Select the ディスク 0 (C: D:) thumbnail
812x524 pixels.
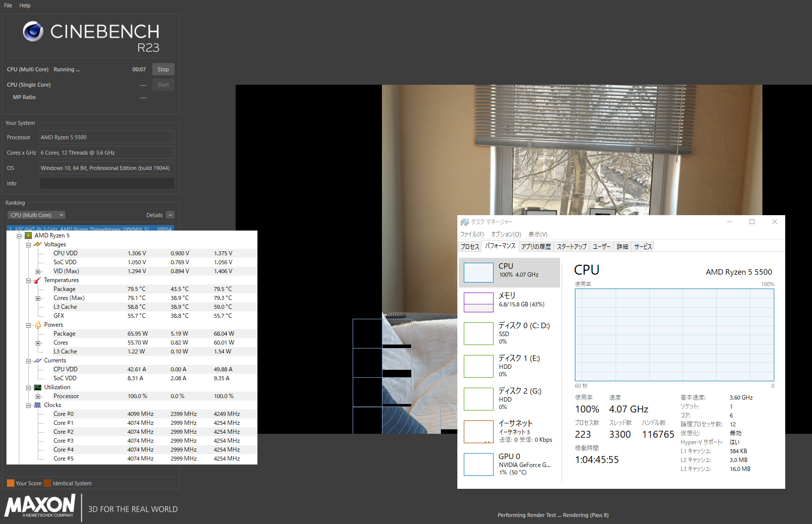pos(478,333)
